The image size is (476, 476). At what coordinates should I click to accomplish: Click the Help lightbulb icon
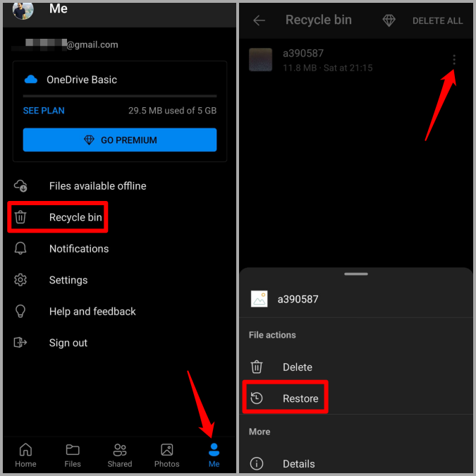tap(20, 312)
